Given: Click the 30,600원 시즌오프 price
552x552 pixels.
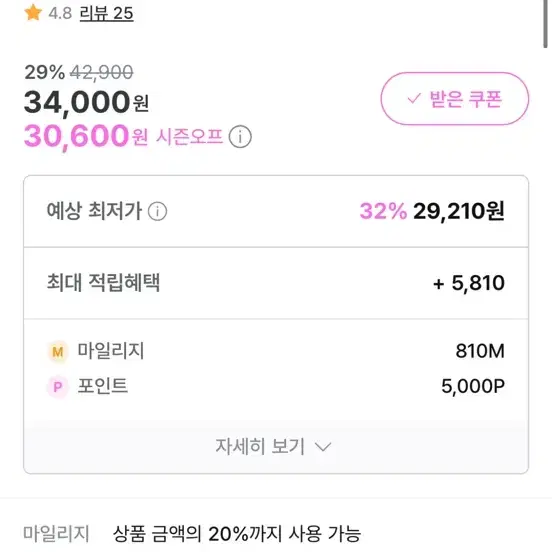Looking at the screenshot, I should (x=86, y=137).
